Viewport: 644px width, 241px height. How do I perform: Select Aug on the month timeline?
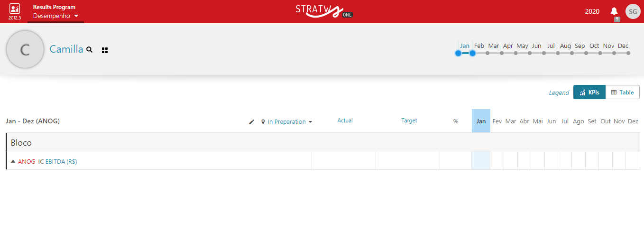coord(565,46)
